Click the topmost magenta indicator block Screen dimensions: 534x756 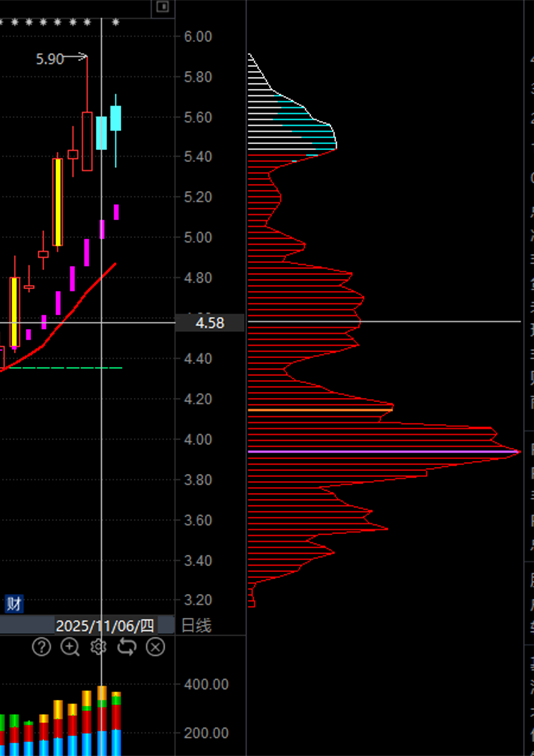click(x=116, y=212)
